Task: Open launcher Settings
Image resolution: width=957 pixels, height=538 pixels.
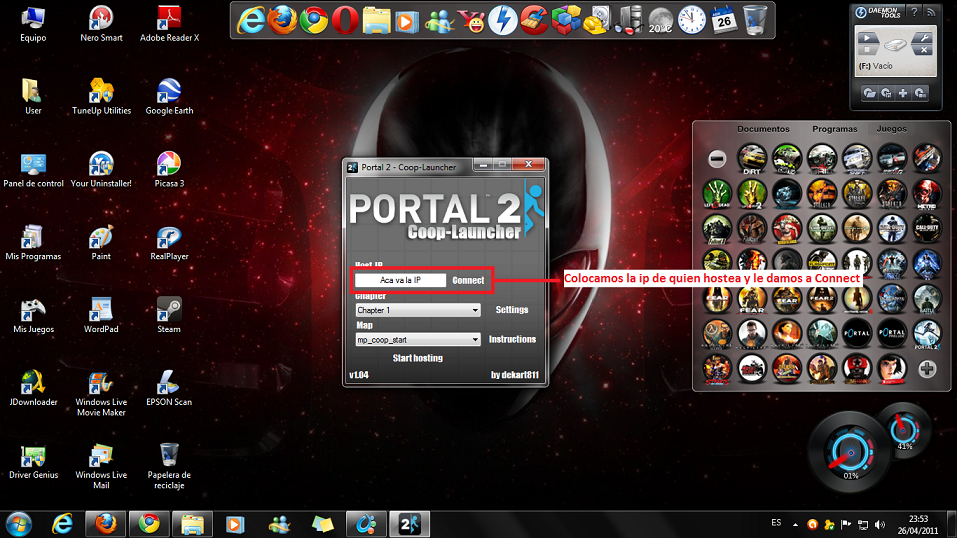Action: coord(512,310)
